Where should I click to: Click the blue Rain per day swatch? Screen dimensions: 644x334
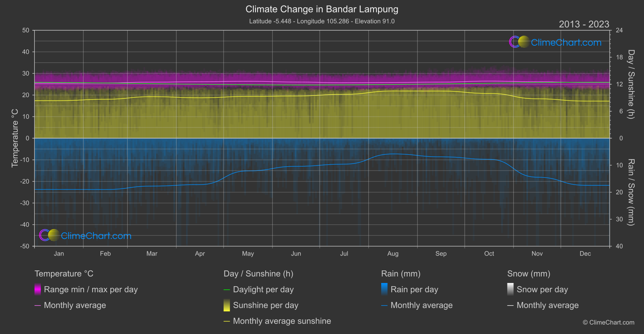pyautogui.click(x=384, y=289)
